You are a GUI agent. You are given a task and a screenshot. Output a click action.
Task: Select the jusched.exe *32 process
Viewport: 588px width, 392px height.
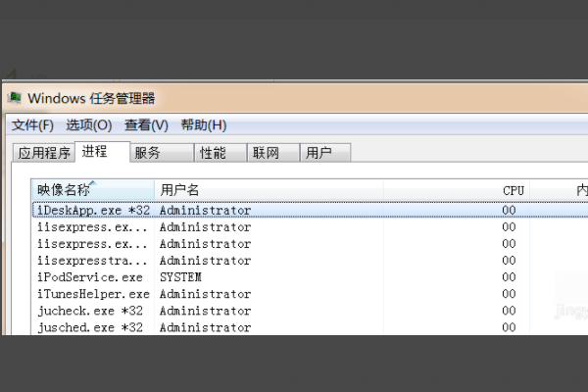[88, 327]
